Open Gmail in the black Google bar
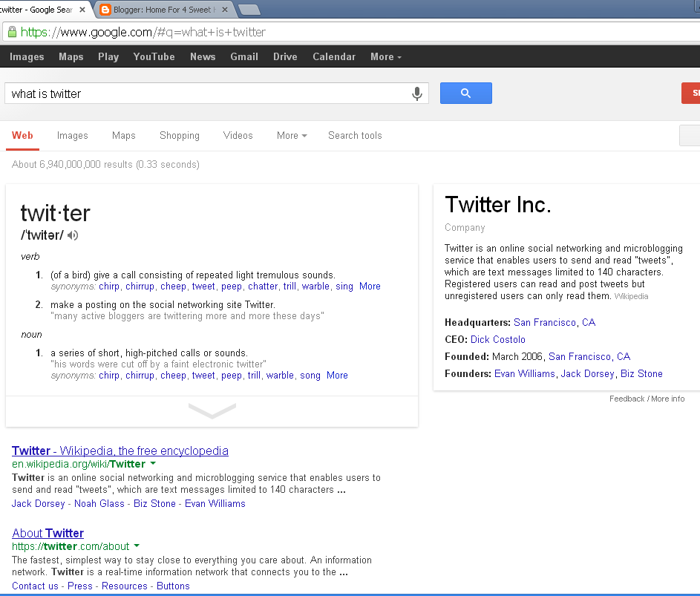This screenshot has height=596, width=700. click(x=244, y=56)
